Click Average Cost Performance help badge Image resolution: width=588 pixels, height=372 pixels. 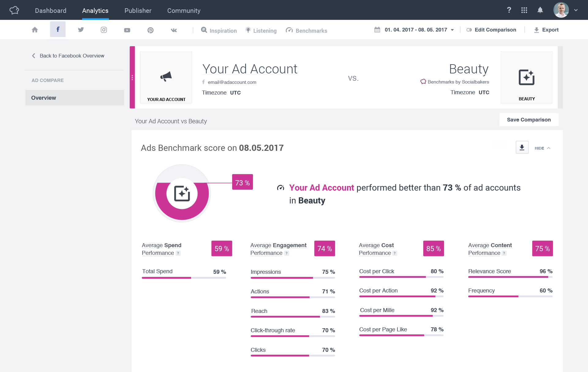(x=395, y=253)
